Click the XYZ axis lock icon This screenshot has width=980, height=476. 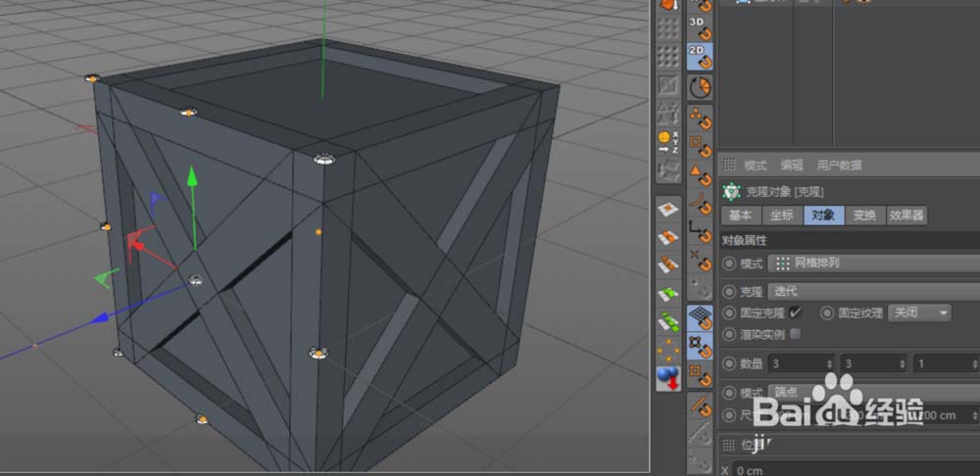pos(668,142)
